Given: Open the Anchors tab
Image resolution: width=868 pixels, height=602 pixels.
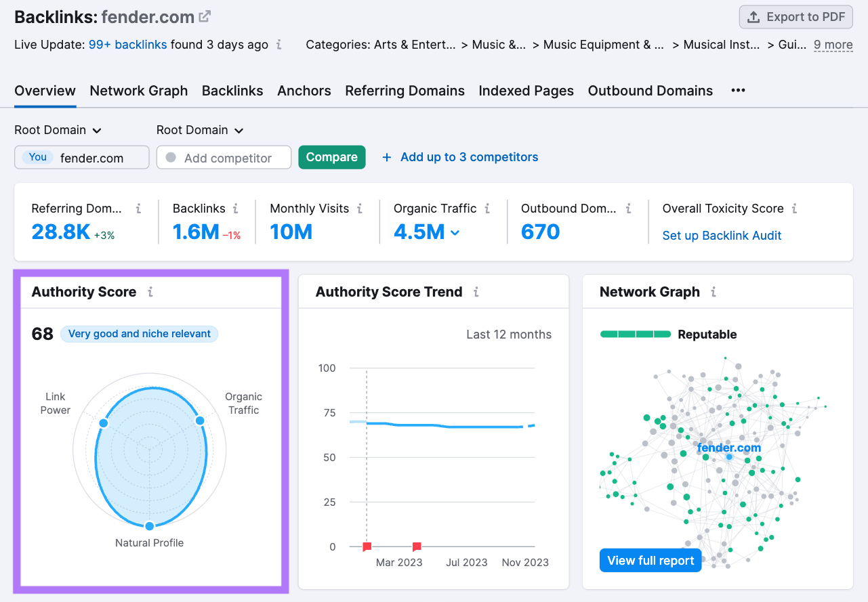Looking at the screenshot, I should (x=304, y=91).
